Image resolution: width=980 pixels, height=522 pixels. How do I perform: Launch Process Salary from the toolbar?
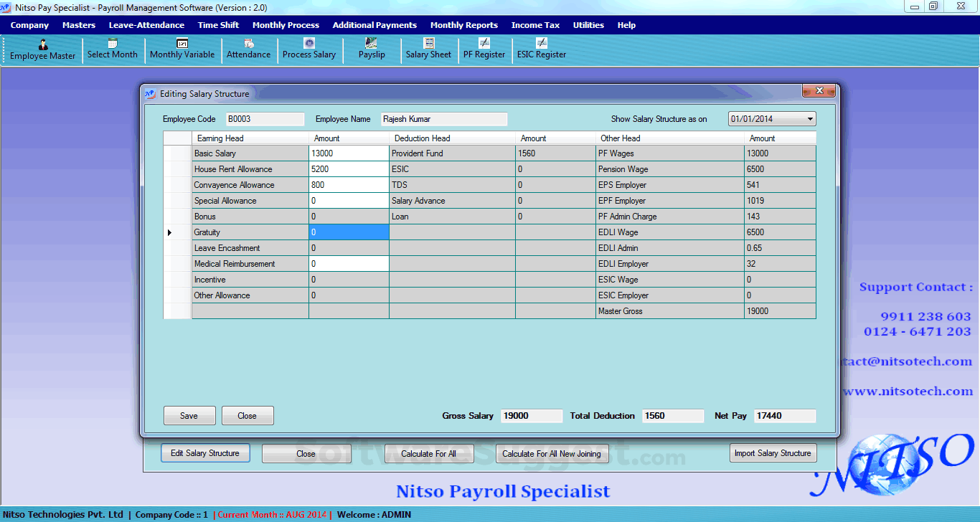click(x=309, y=49)
